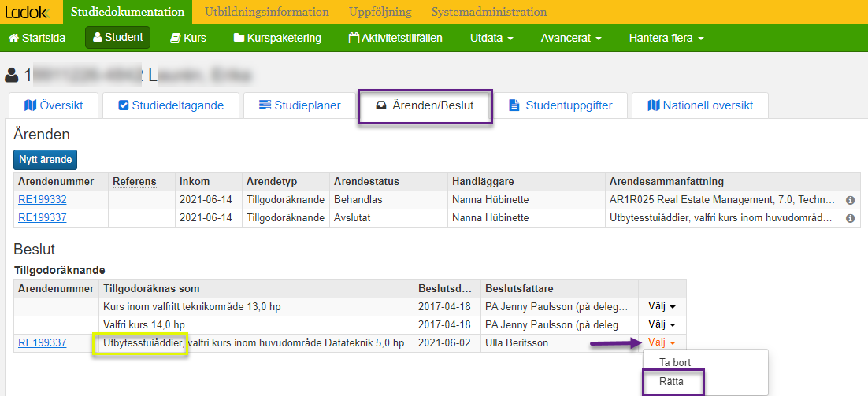
Task: Switch to the Studentuppgifter tab
Action: point(560,105)
